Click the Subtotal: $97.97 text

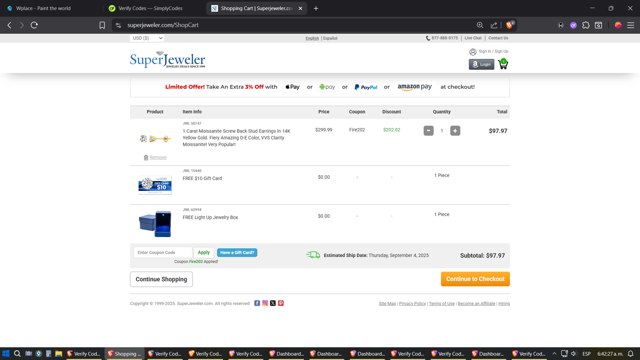point(482,256)
